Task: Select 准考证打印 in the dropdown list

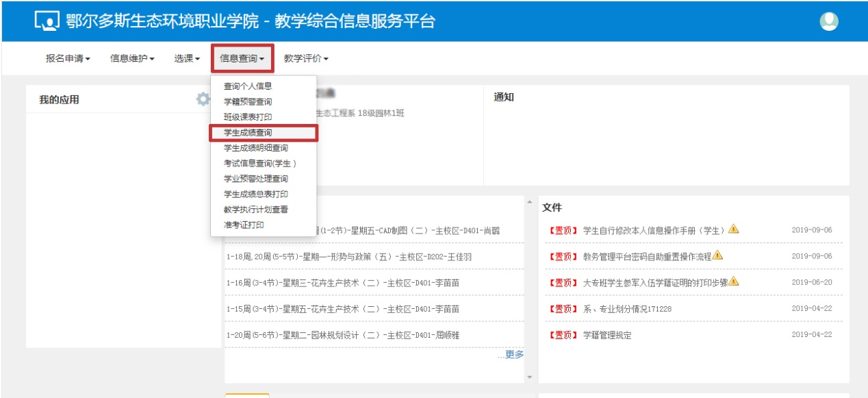Action: 244,225
